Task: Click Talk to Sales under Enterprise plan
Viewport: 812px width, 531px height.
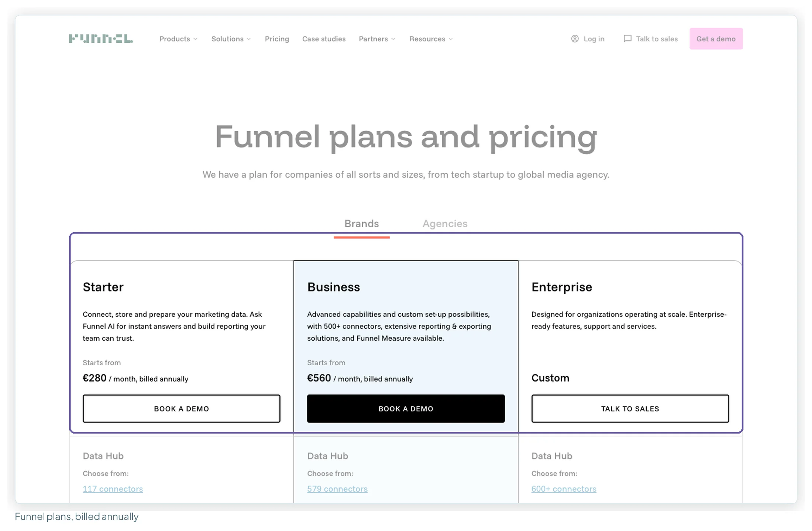Action: (x=630, y=408)
